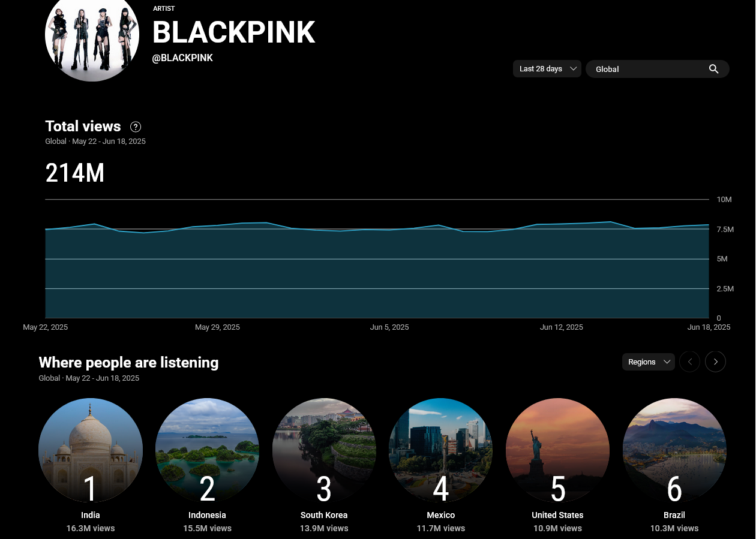
Task: Click the May 22, 2025 axis label
Action: pyautogui.click(x=46, y=327)
